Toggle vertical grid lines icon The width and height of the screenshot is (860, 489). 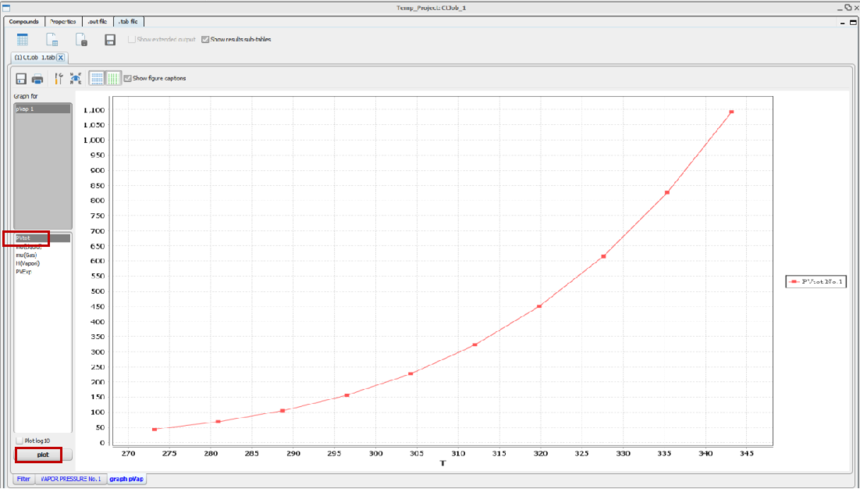click(x=113, y=78)
